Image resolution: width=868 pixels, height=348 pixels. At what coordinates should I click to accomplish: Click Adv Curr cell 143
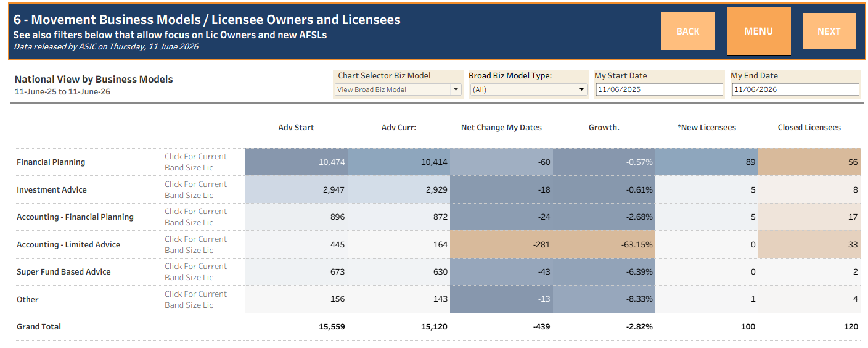[399, 299]
